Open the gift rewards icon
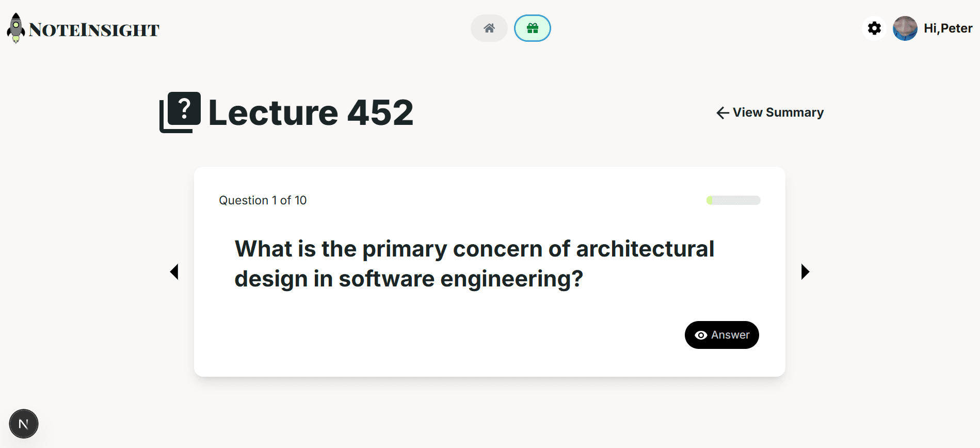This screenshot has width=980, height=448. (x=533, y=28)
